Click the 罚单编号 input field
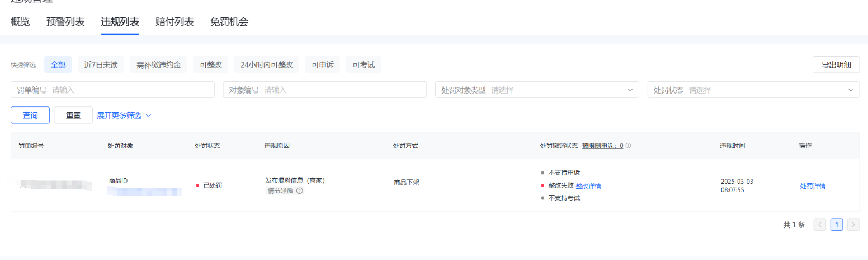The height and width of the screenshot is (260, 868). pyautogui.click(x=131, y=90)
